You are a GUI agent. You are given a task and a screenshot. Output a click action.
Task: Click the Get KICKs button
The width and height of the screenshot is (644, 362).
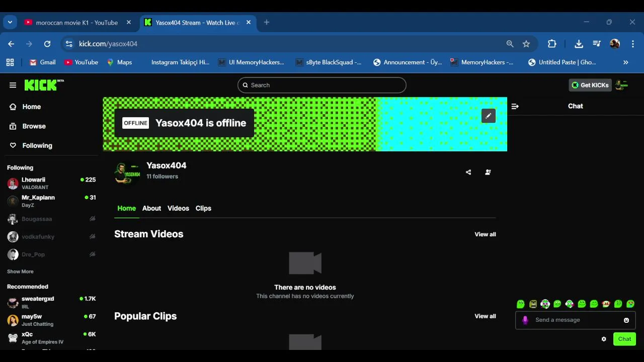tap(590, 85)
